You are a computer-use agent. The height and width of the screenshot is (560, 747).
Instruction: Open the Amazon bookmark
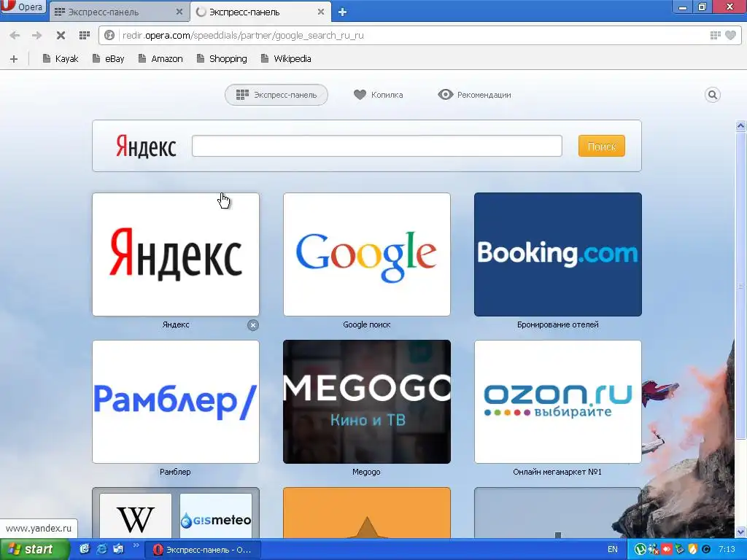160,58
